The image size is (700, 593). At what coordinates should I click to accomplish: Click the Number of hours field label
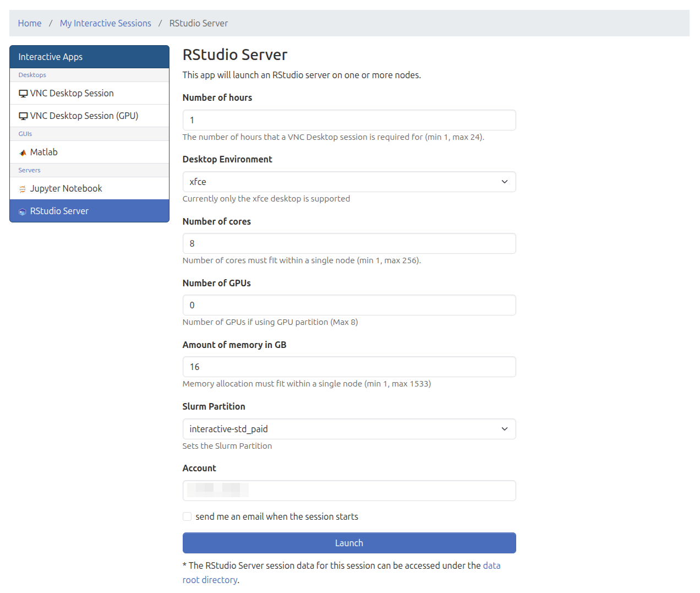(217, 97)
